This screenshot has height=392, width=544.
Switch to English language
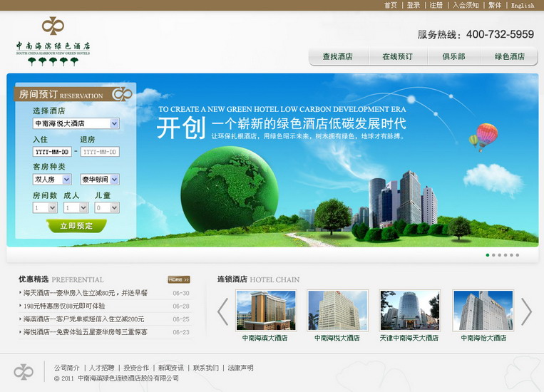[523, 5]
